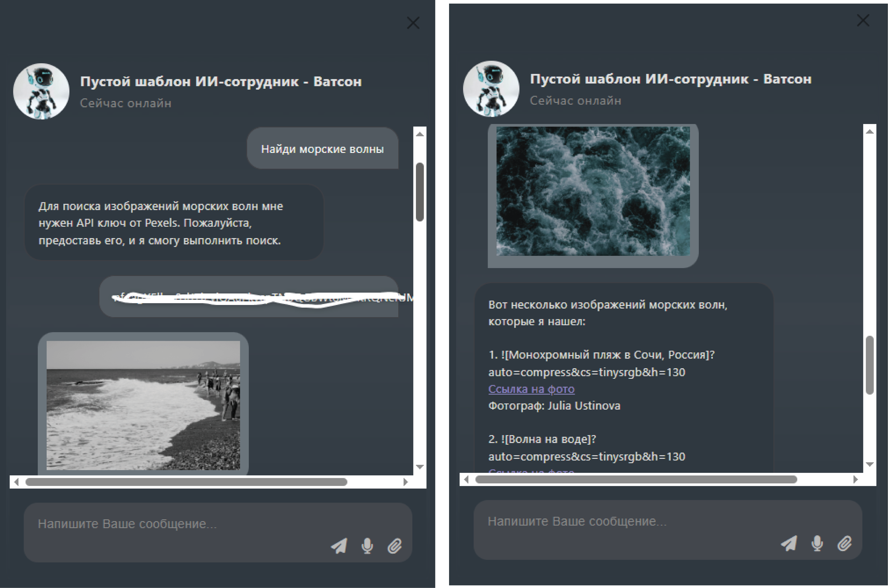Click scroll-up arrow in left chat
The height and width of the screenshot is (588, 888).
pos(420,134)
